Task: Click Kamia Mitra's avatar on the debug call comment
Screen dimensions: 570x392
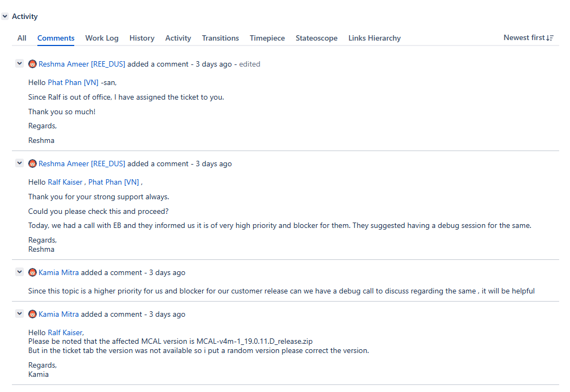Action: pos(33,272)
